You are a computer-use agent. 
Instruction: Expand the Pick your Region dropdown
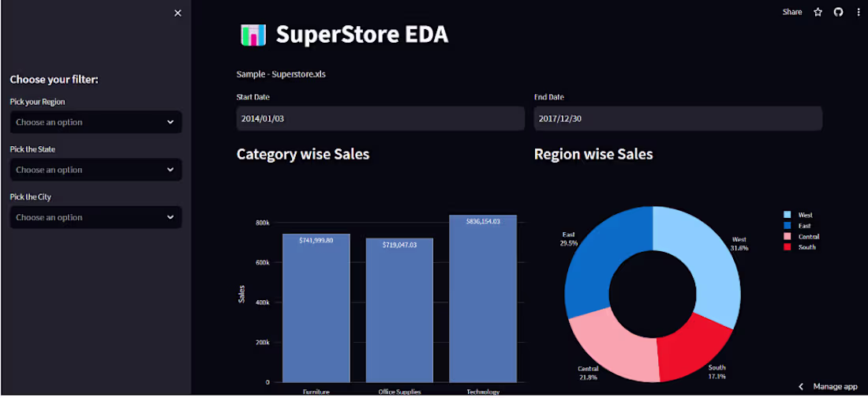pos(95,122)
